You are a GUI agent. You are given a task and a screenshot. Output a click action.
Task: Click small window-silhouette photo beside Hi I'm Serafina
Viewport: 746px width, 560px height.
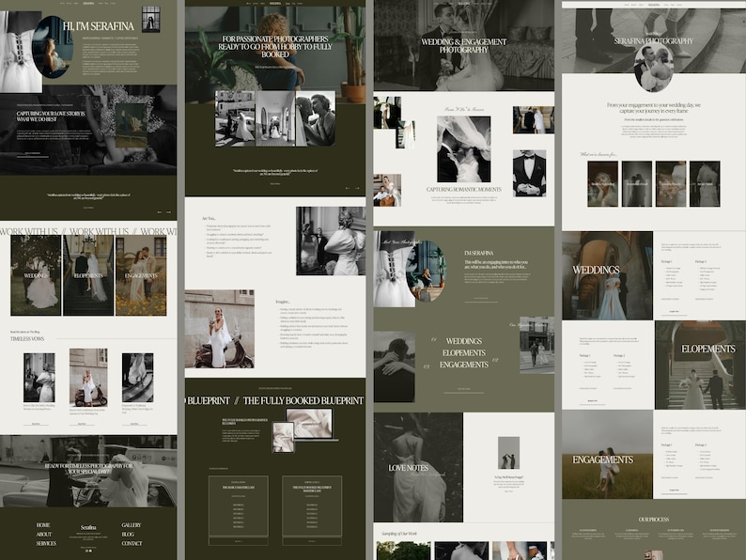pyautogui.click(x=151, y=20)
